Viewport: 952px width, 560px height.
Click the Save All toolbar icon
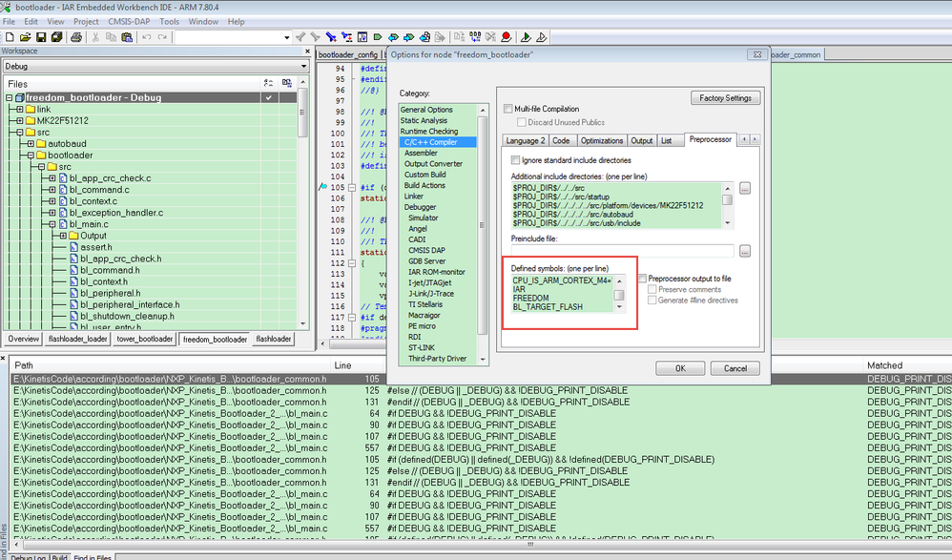[x=57, y=37]
